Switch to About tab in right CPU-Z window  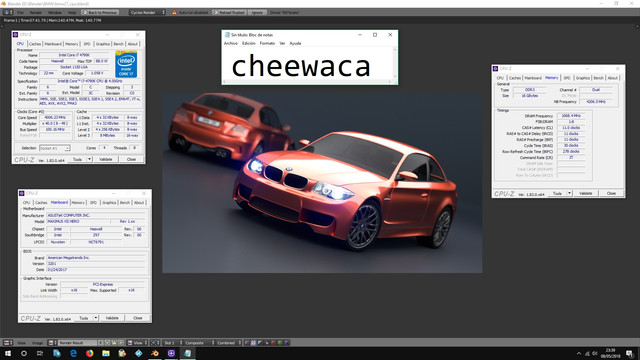[x=613, y=78]
